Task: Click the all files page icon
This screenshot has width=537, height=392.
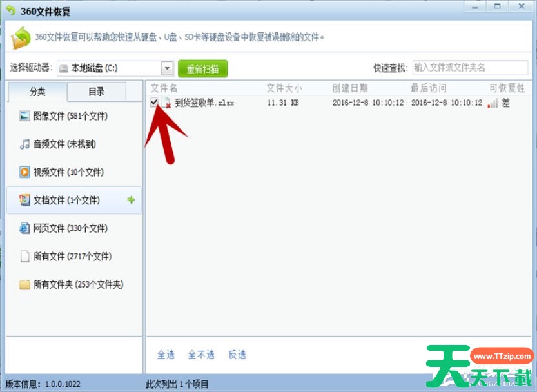Action: point(24,257)
